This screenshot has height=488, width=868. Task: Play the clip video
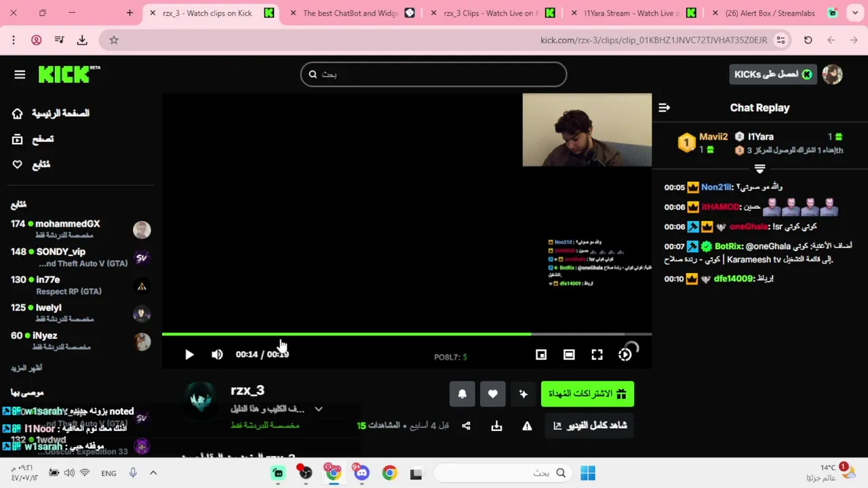[x=189, y=354]
